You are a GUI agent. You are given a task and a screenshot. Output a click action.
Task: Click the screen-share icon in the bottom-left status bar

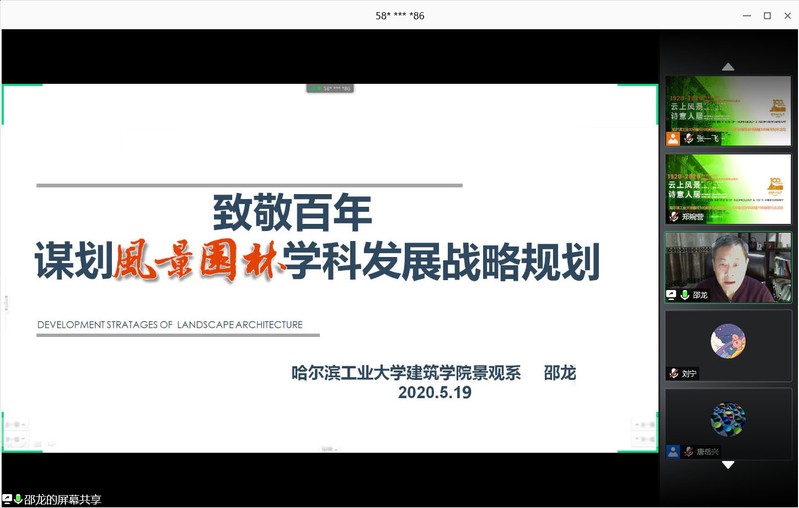pyautogui.click(x=7, y=499)
